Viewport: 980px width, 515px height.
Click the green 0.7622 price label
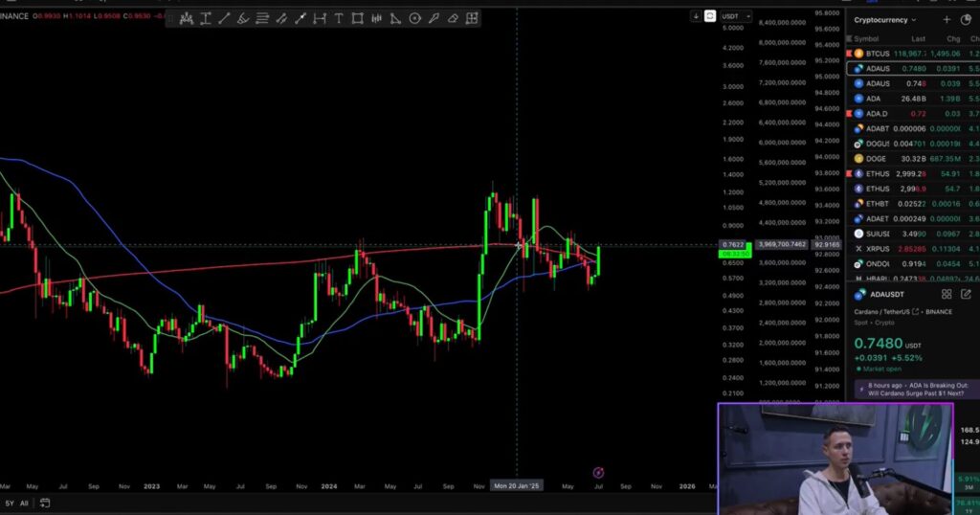coord(734,245)
